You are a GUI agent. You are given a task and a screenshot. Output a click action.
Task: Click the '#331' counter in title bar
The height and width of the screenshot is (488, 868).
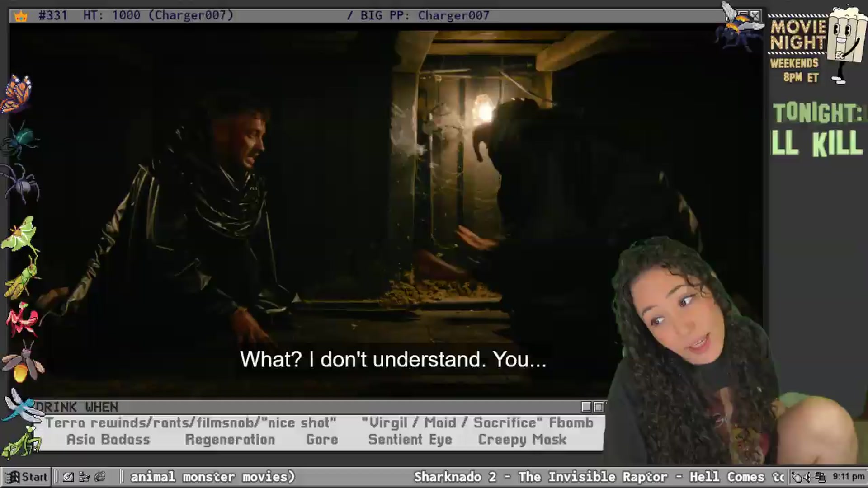[53, 15]
